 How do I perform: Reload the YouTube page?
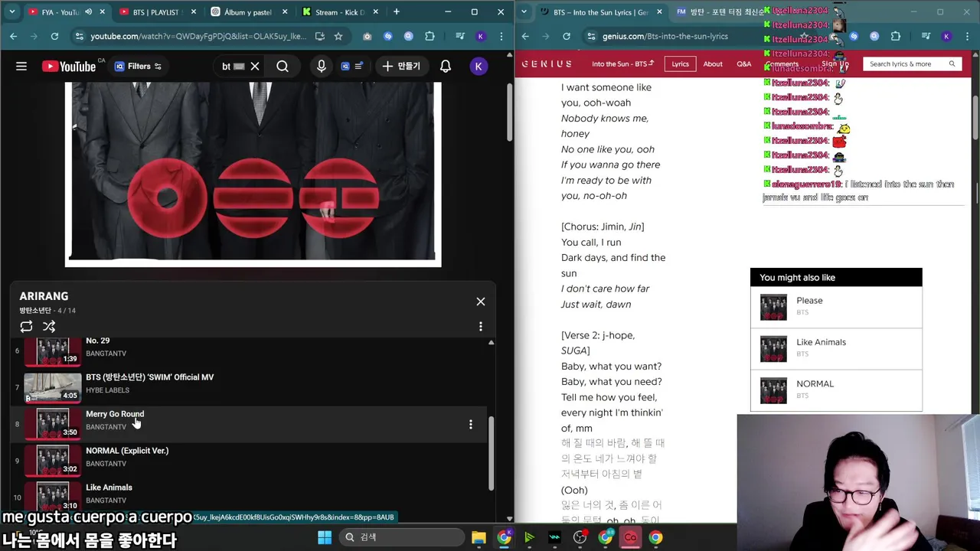[x=54, y=36]
